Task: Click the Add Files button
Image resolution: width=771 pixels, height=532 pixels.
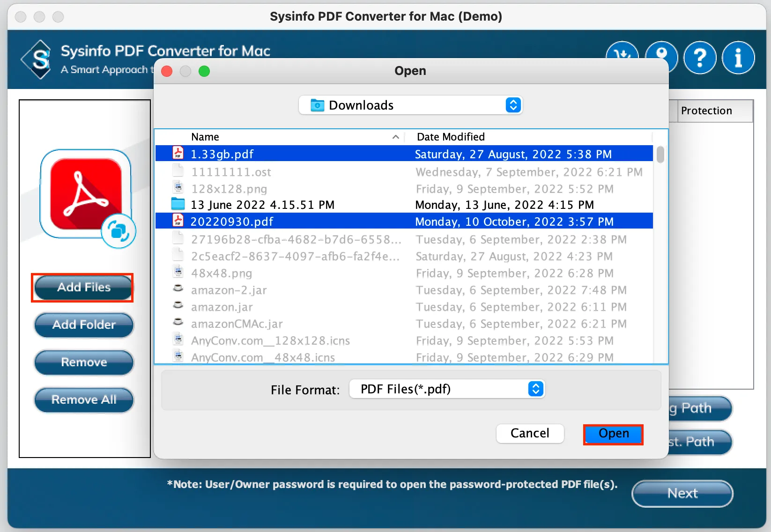Action: pos(83,288)
